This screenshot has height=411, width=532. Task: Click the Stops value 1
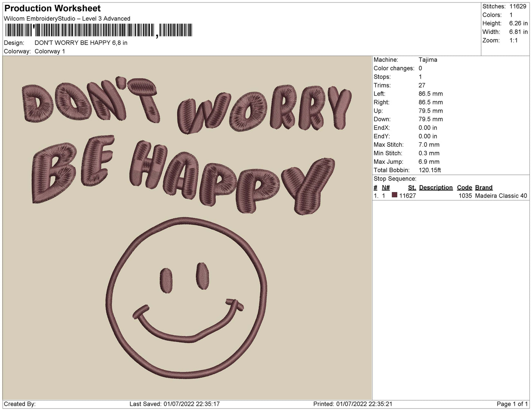tap(420, 77)
